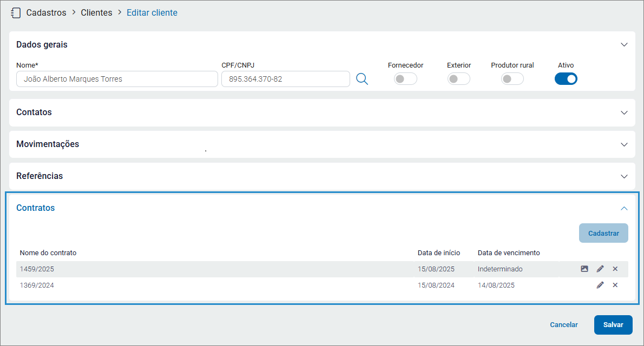Delete contract 1459/2025 using X icon
The width and height of the screenshot is (644, 346).
tap(615, 269)
